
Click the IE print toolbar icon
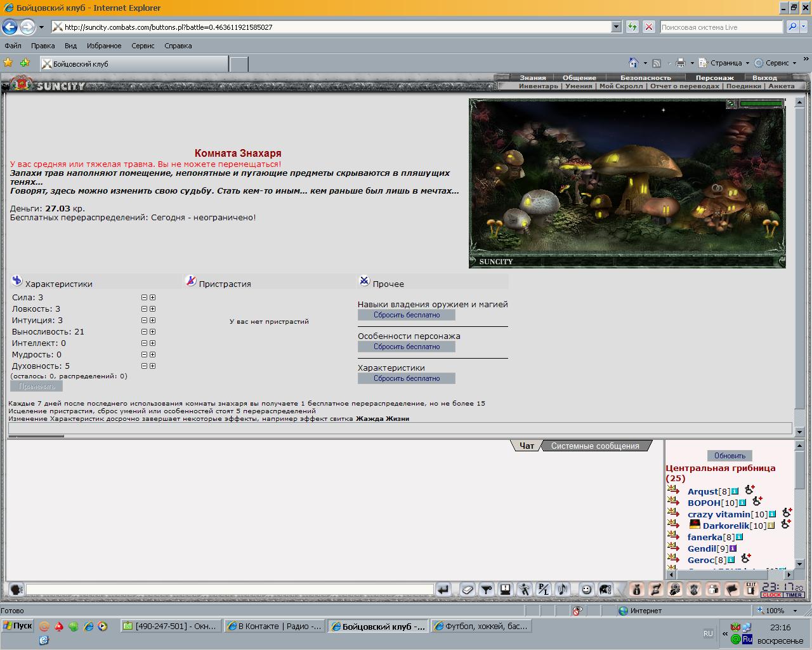pos(681,63)
